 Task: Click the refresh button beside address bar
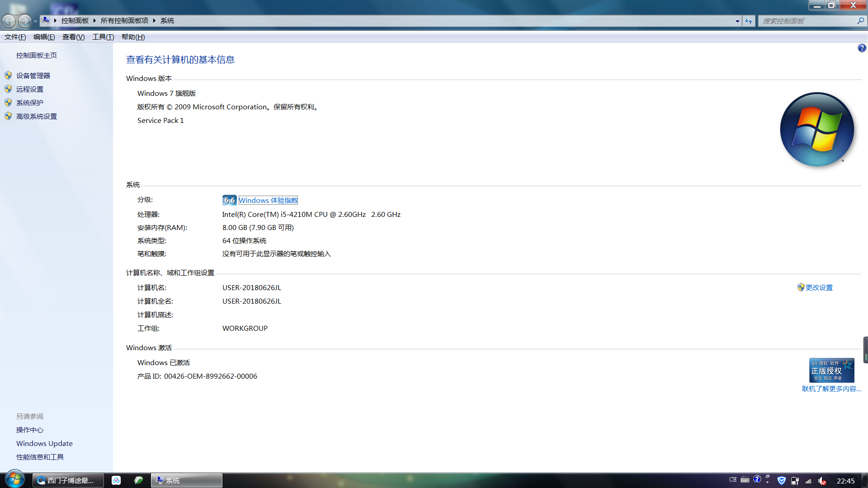click(x=749, y=21)
